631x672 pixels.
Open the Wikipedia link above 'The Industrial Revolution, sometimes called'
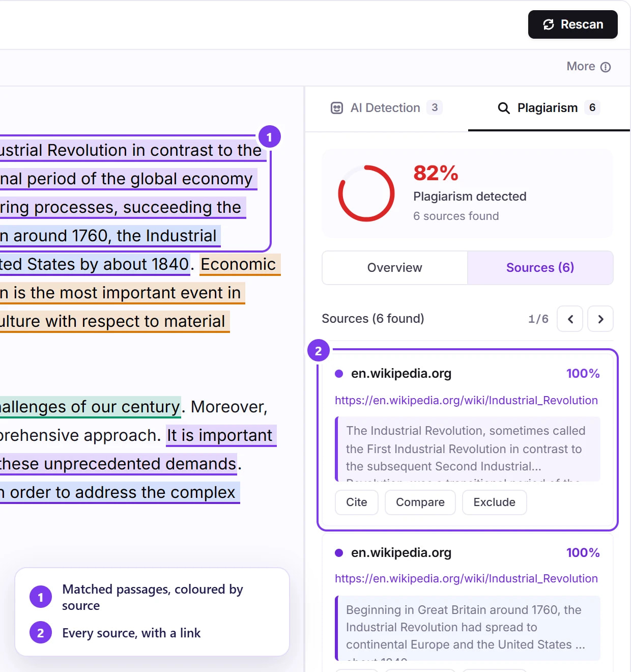pyautogui.click(x=466, y=401)
